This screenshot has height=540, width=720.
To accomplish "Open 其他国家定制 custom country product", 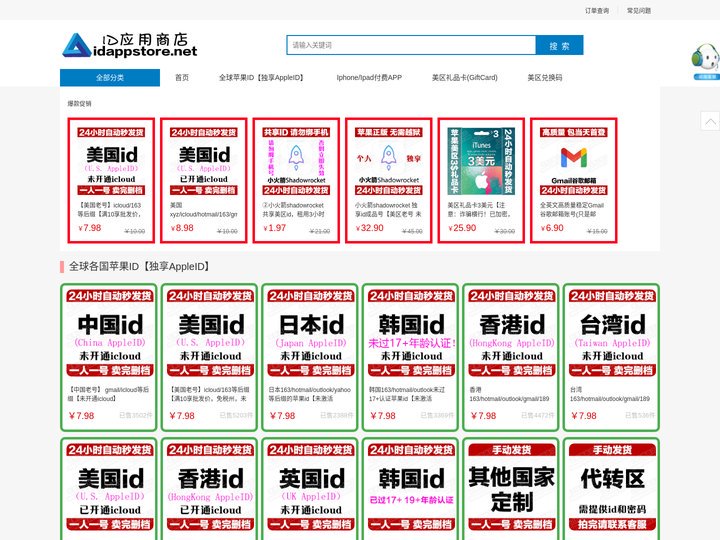I will [x=511, y=489].
